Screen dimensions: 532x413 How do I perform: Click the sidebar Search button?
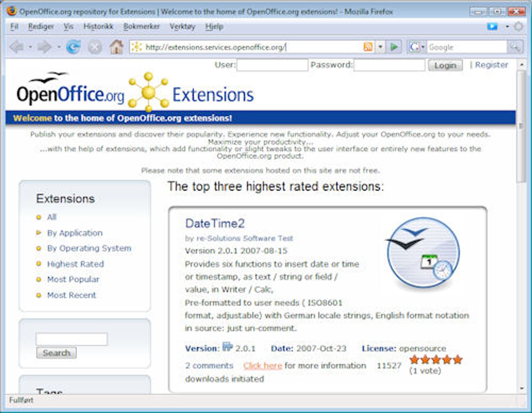pyautogui.click(x=56, y=353)
